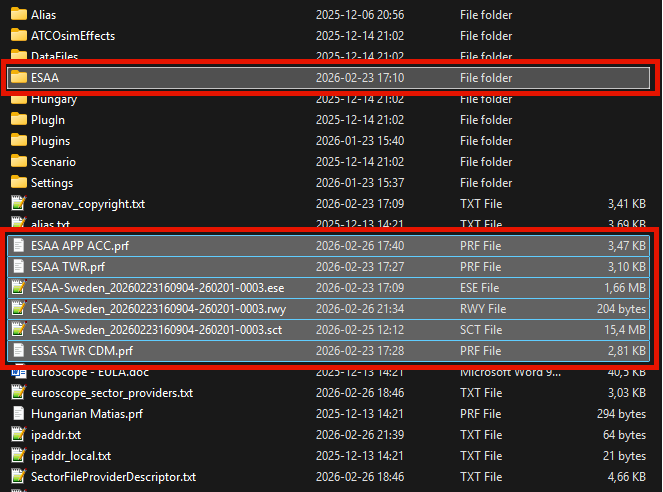
Task: Click the ESAA APP ACC.prf file icon
Action: [18, 246]
